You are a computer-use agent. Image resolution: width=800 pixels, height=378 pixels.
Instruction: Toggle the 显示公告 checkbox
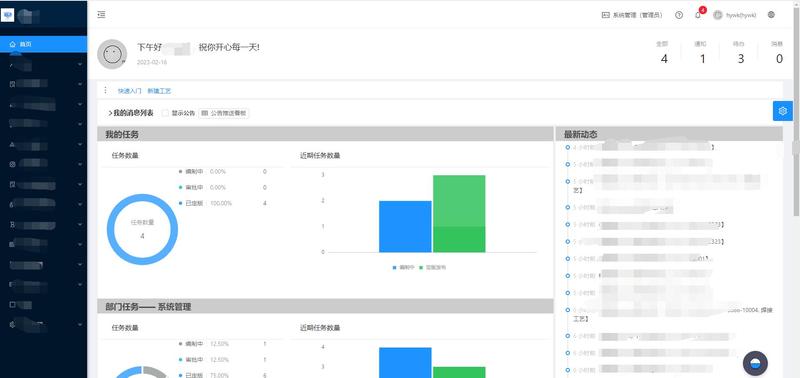coord(165,113)
